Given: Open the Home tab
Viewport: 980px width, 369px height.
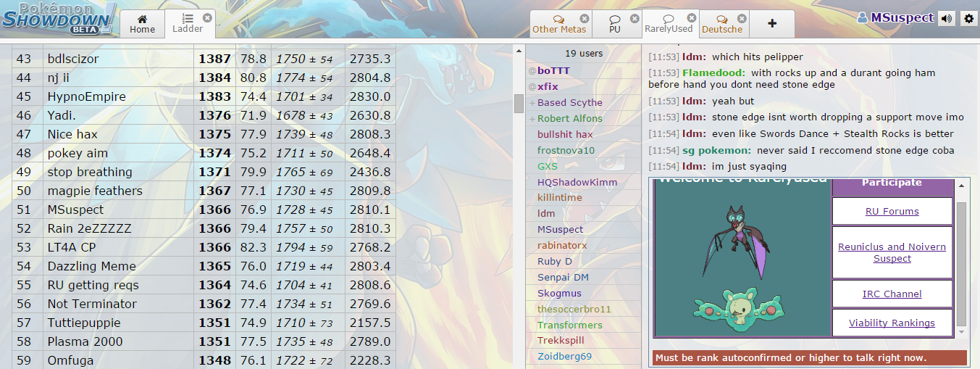Looking at the screenshot, I should [x=142, y=23].
